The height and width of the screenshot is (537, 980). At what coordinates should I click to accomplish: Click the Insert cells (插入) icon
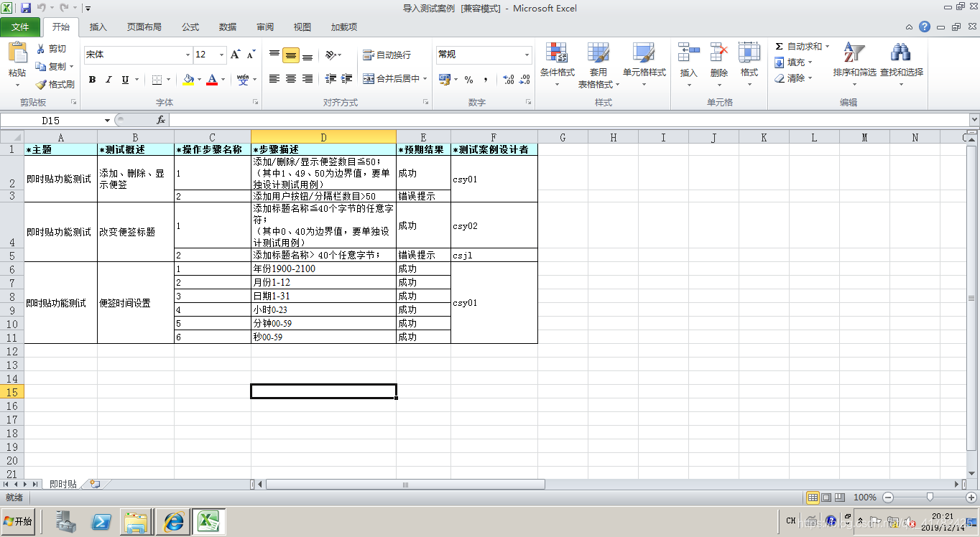(688, 52)
